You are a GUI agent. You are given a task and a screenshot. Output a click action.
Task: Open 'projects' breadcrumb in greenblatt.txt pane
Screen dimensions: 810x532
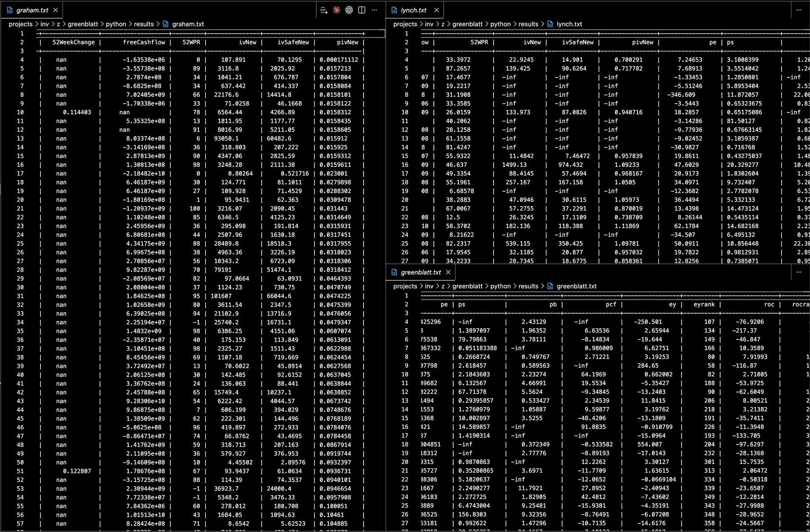[405, 286]
